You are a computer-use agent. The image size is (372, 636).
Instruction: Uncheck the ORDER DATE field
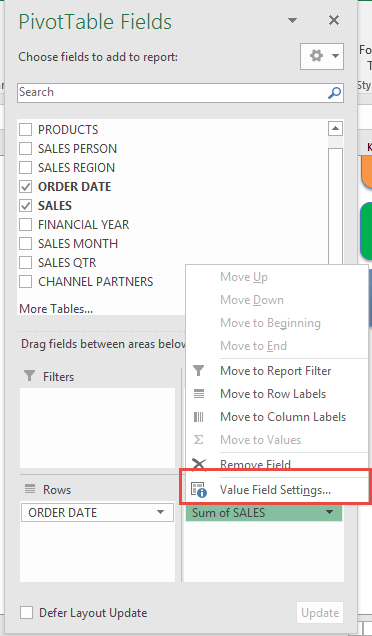pyautogui.click(x=26, y=187)
